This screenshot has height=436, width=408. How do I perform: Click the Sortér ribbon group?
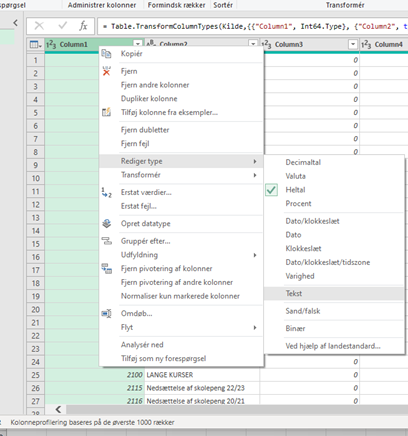point(223,5)
